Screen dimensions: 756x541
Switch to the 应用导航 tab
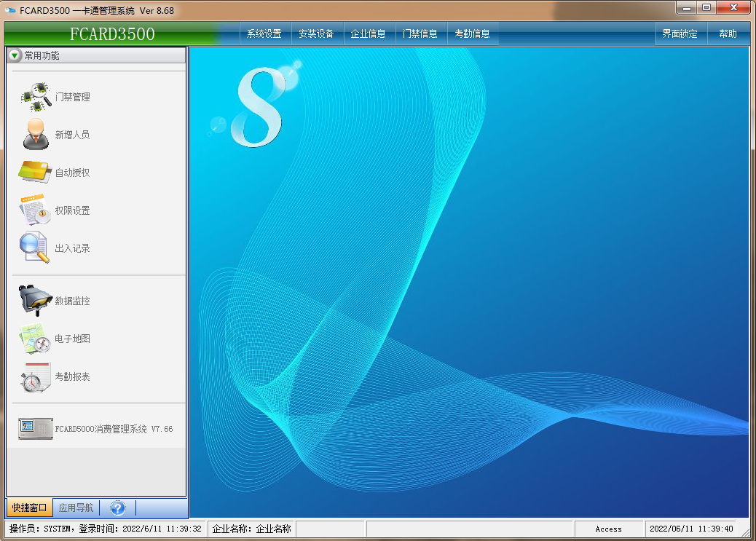click(76, 508)
